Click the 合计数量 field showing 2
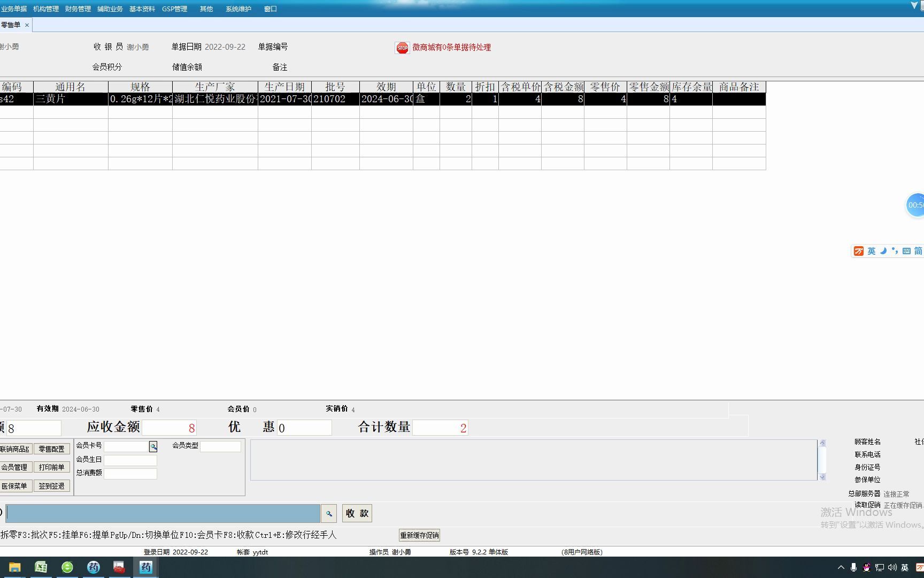 tap(440, 428)
